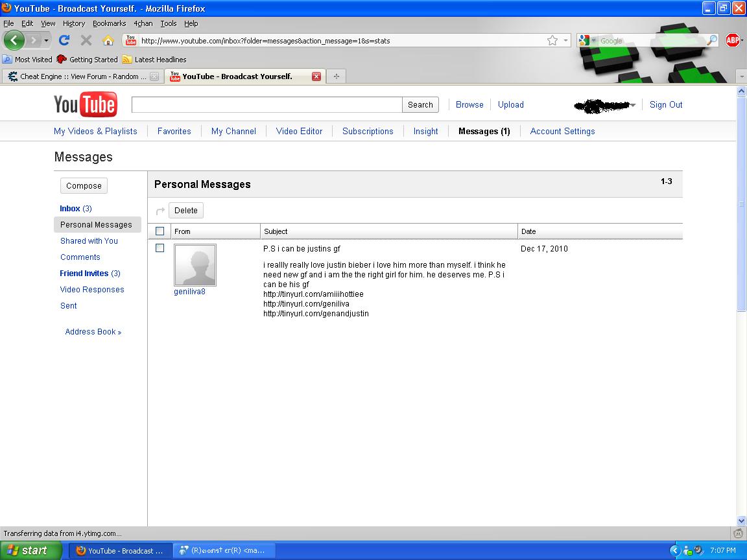Tick the select-all messages checkbox
The height and width of the screenshot is (560, 747).
click(x=160, y=231)
